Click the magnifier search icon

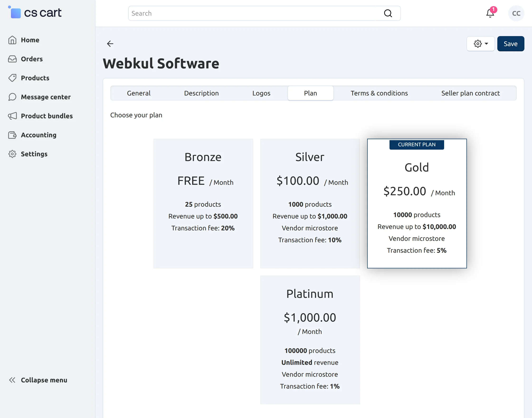click(388, 13)
